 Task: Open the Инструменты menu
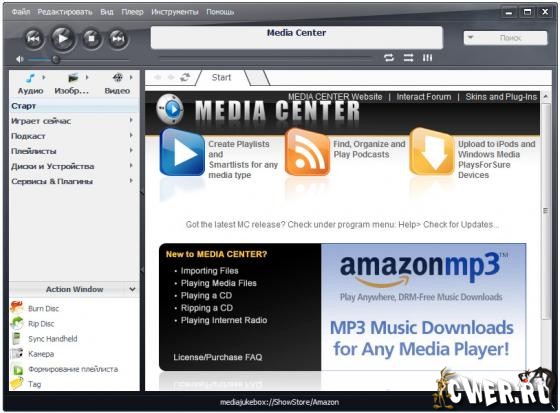175,12
